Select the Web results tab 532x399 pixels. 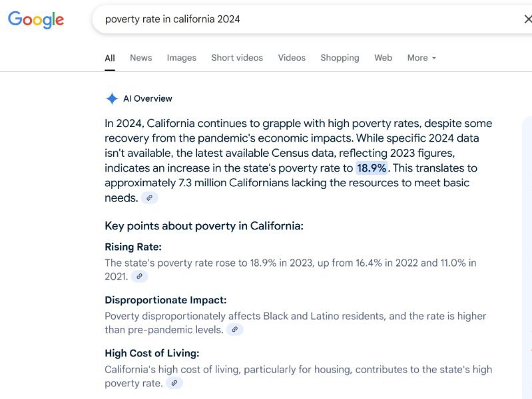tap(383, 58)
